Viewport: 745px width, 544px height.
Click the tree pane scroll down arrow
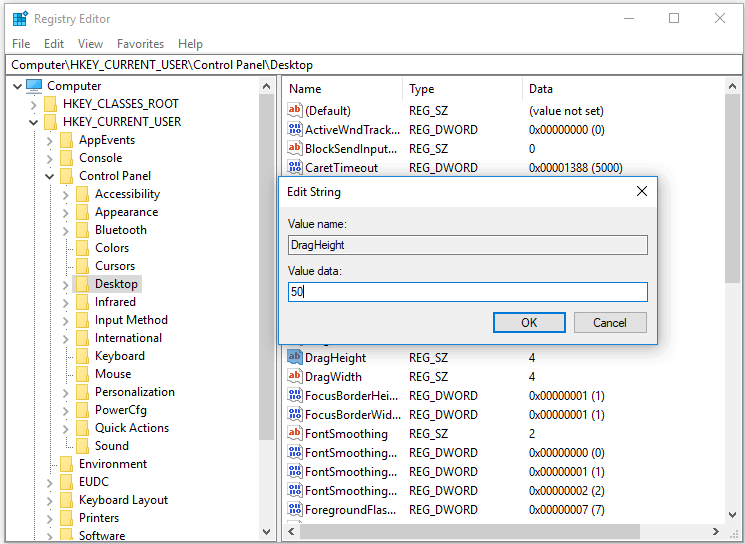click(x=267, y=532)
